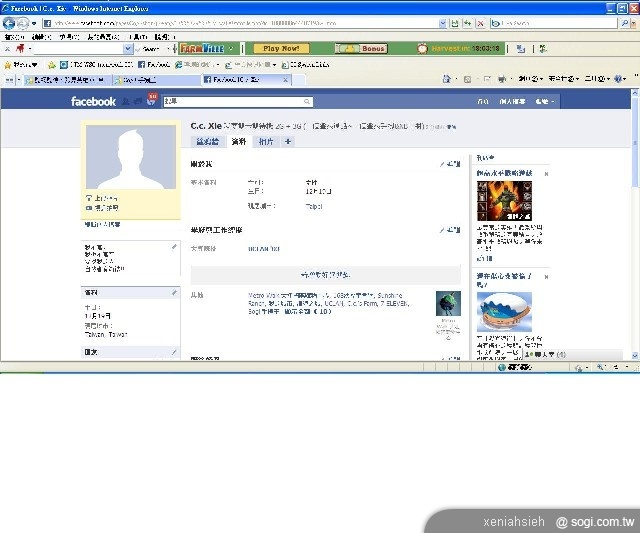Click the blue Help icon in command bar
Image resolution: width=640 pixels, height=533 pixels.
click(x=619, y=79)
